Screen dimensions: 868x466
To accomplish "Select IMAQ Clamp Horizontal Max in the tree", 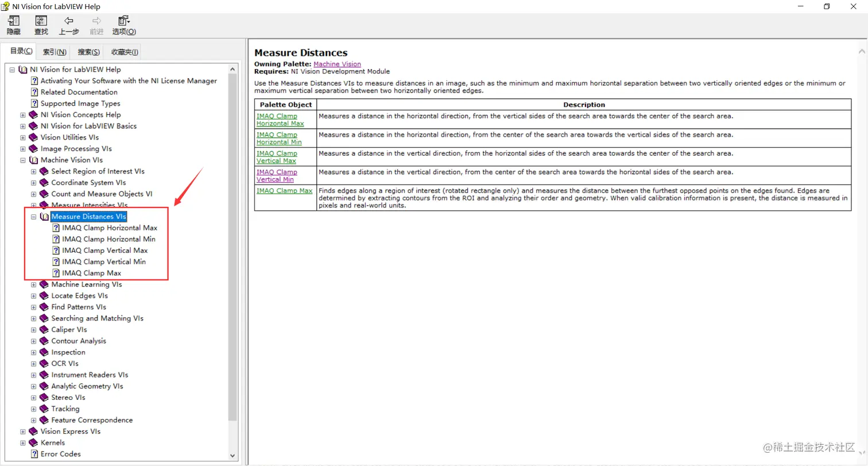I will click(x=110, y=228).
